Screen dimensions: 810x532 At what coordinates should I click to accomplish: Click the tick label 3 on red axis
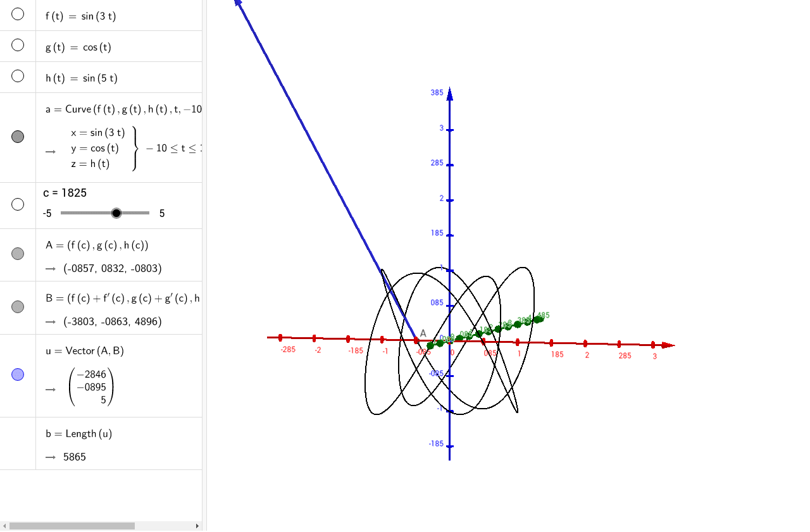[x=654, y=356]
